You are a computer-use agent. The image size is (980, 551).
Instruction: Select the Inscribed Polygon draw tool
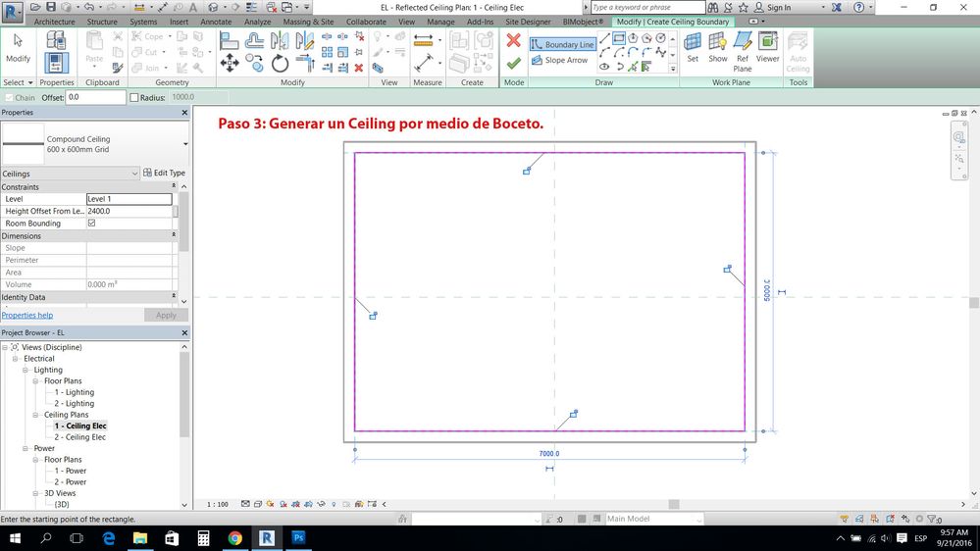(x=633, y=39)
